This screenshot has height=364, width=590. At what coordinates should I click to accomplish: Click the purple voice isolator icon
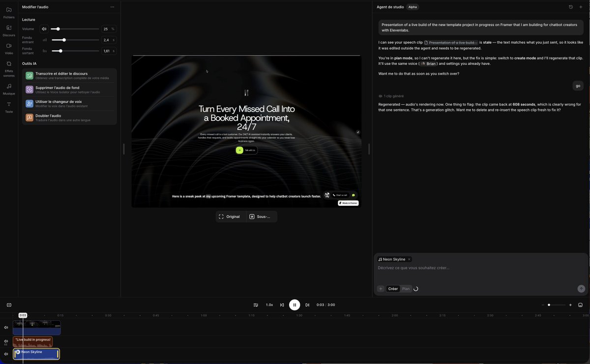point(29,89)
